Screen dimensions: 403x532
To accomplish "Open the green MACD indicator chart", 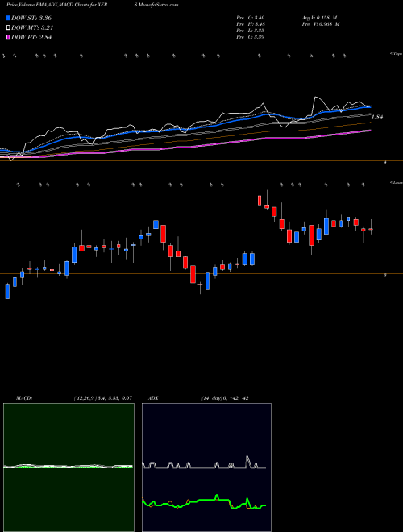I will (x=69, y=468).
